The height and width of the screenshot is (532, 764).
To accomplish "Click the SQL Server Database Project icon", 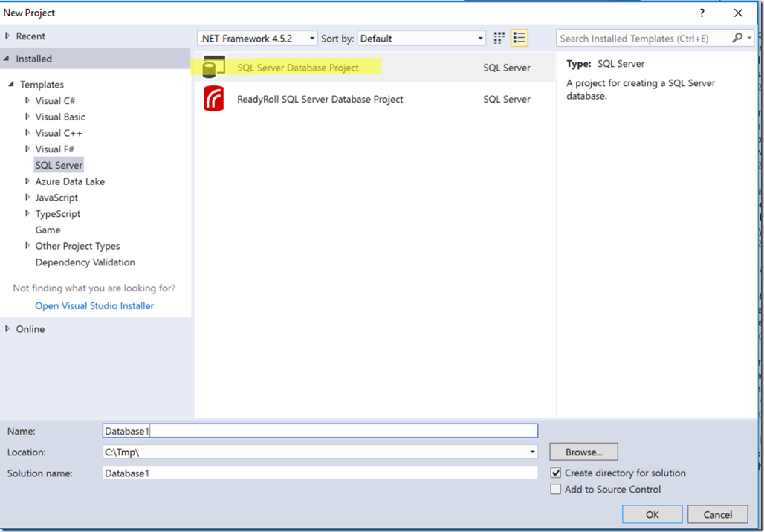I will 214,67.
